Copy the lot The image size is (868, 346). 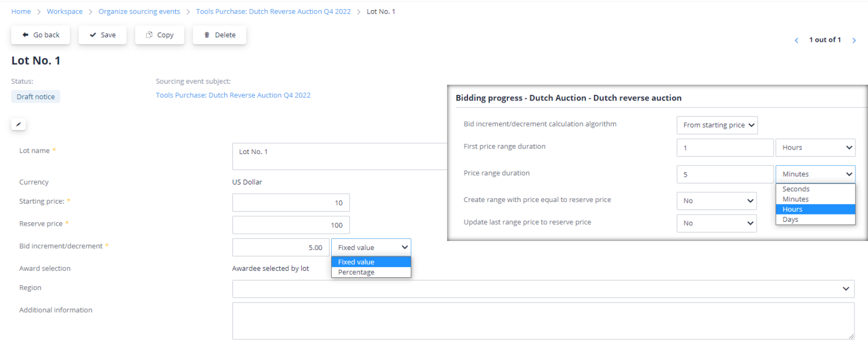(x=159, y=35)
